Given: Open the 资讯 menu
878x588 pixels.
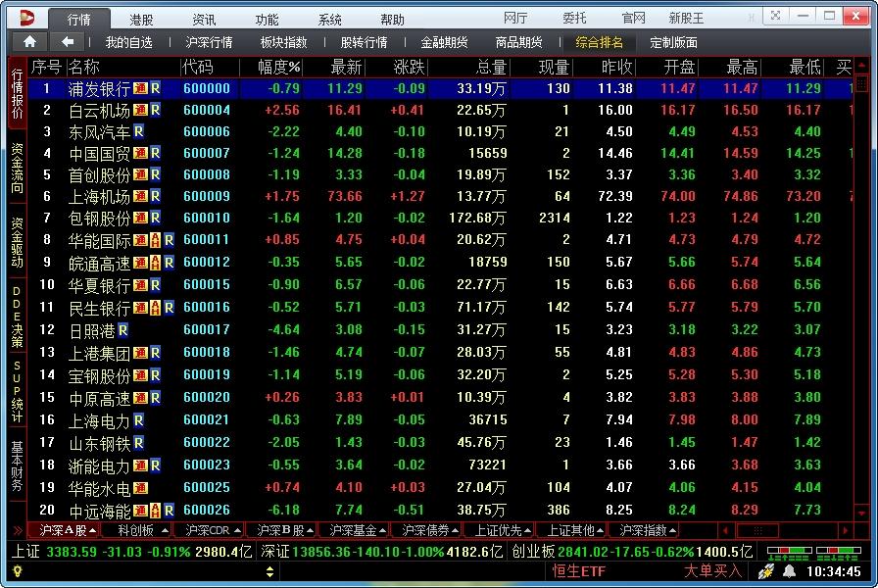Looking at the screenshot, I should [x=204, y=20].
